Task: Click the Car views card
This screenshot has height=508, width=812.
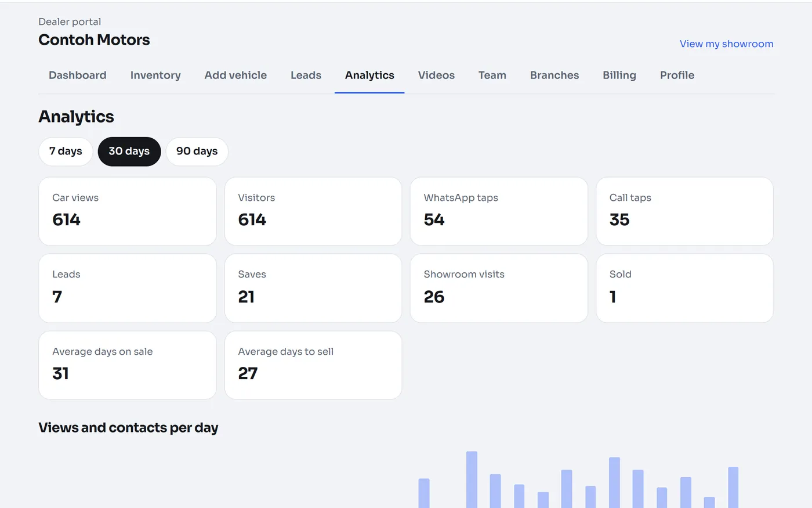Action: point(128,211)
